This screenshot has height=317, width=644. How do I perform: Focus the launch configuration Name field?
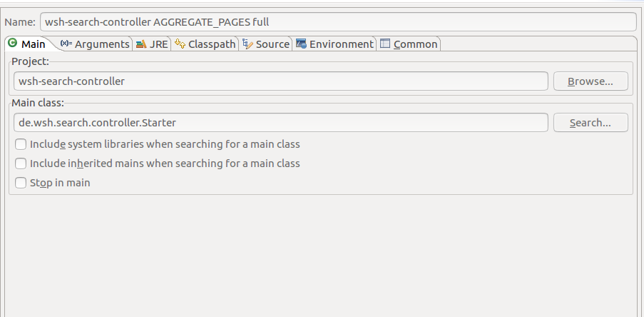[337, 21]
